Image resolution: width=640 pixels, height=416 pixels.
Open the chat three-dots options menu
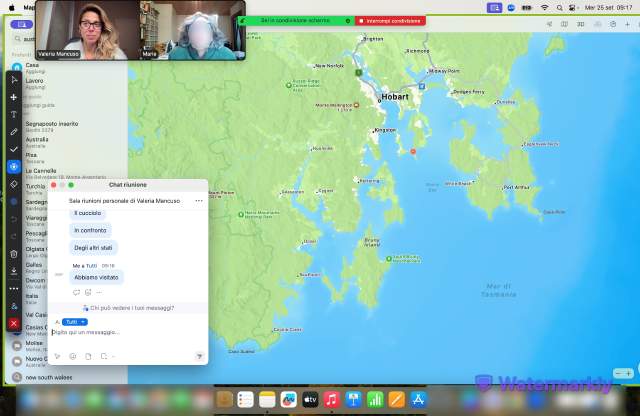tap(198, 201)
